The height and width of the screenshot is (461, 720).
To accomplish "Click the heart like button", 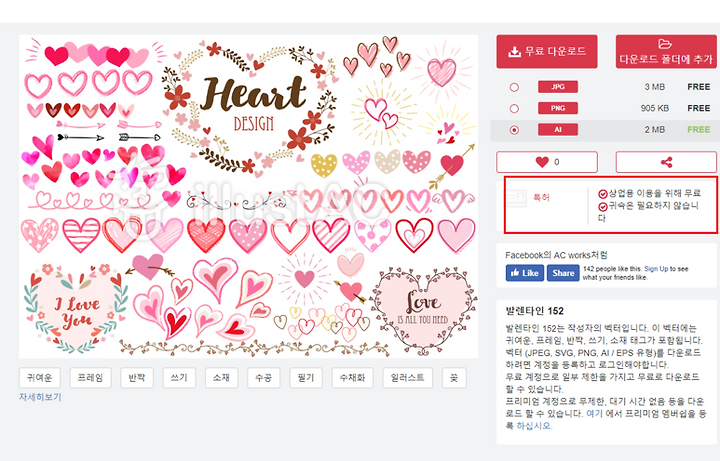I will (x=546, y=162).
